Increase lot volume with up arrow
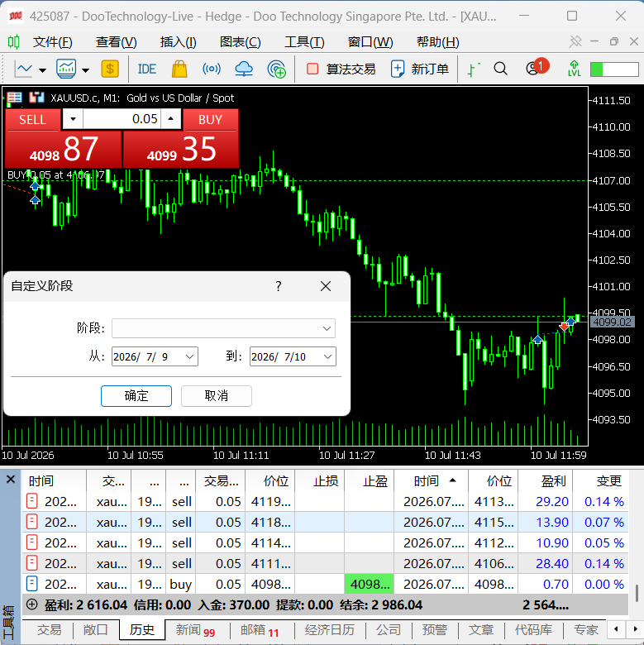Image resolution: width=644 pixels, height=645 pixels. [170, 119]
